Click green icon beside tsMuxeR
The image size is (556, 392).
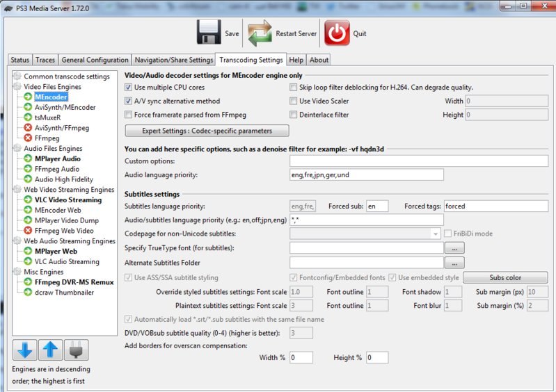pos(28,117)
